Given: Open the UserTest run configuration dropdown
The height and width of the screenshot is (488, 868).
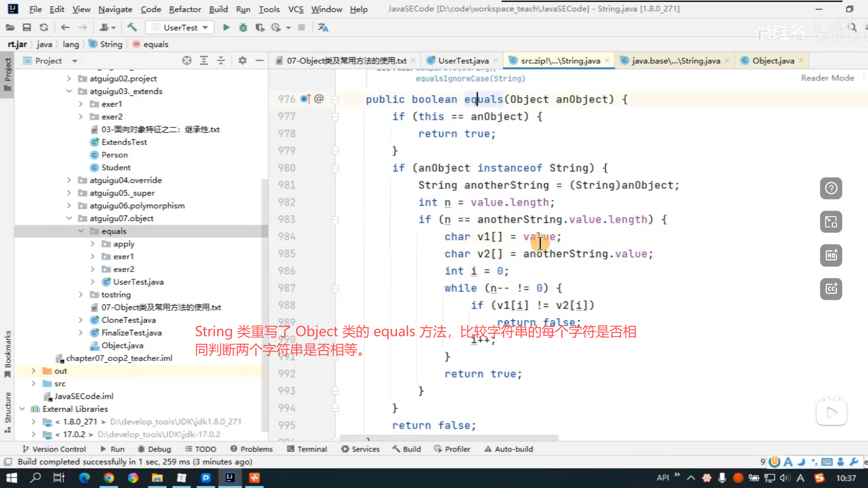Looking at the screenshot, I should click(181, 28).
